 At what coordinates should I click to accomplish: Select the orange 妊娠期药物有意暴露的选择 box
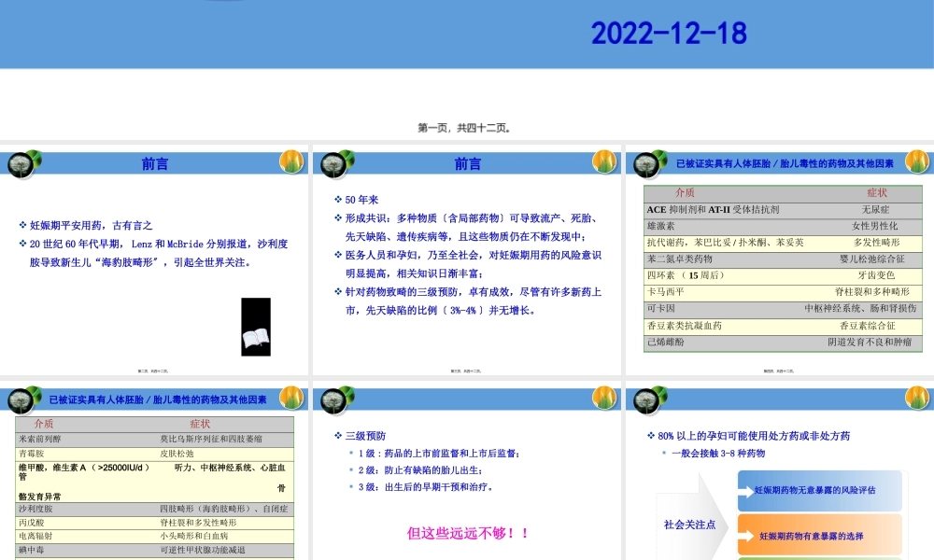click(820, 536)
